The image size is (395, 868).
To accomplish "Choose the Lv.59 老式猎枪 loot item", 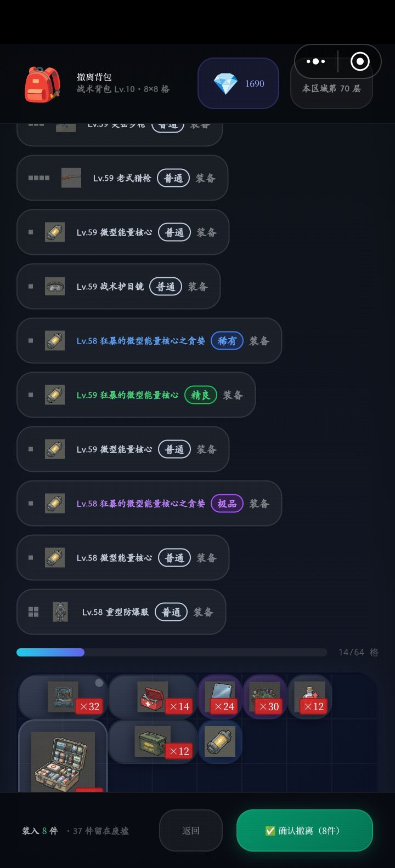I will 122,178.
